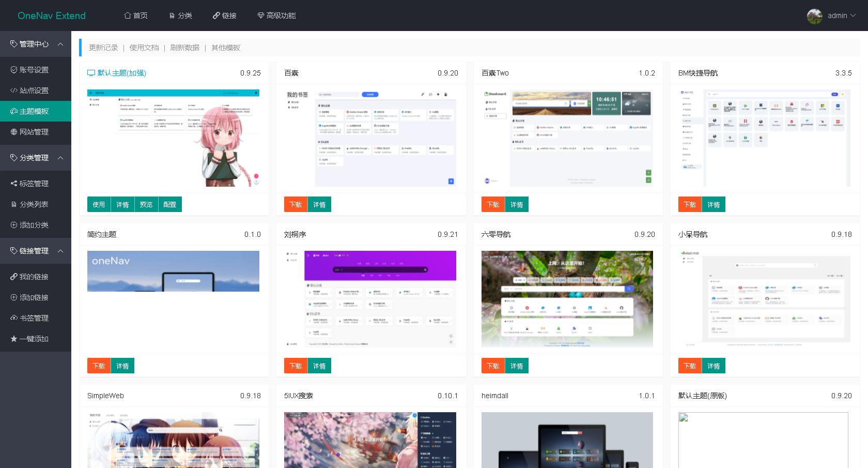Open the 高级功能 menu
The image size is (868, 468).
pyautogui.click(x=276, y=16)
